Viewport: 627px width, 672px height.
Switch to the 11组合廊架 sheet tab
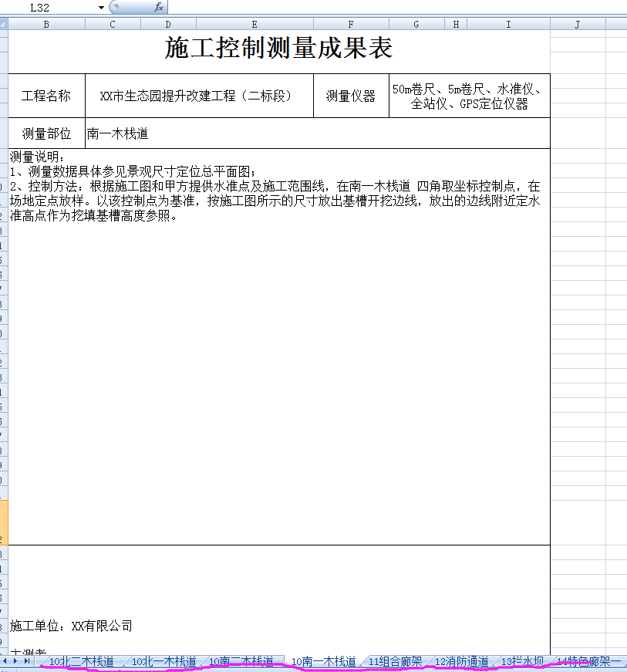coord(396,661)
